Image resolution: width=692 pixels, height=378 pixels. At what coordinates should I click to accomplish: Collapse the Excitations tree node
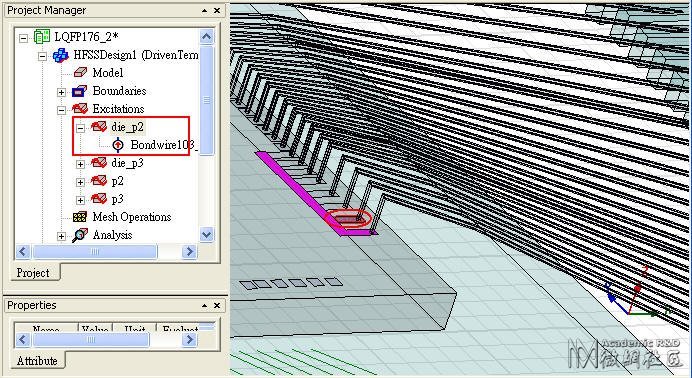point(61,110)
